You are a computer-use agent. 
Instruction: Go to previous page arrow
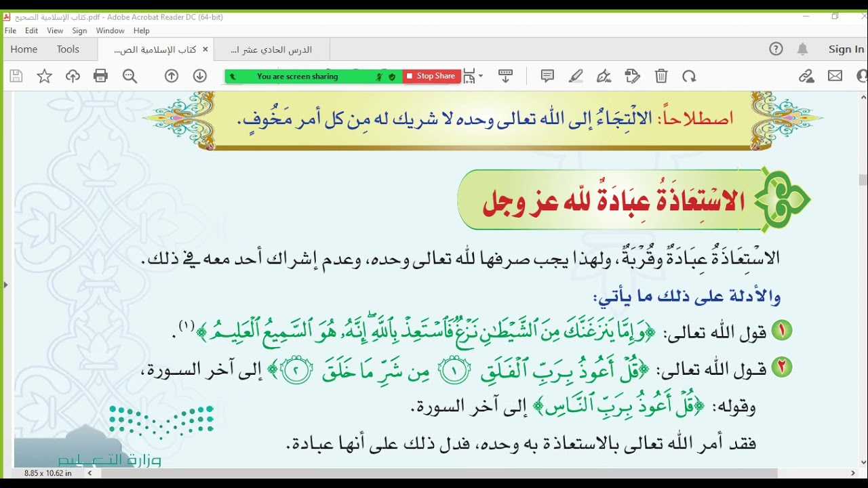click(x=172, y=77)
